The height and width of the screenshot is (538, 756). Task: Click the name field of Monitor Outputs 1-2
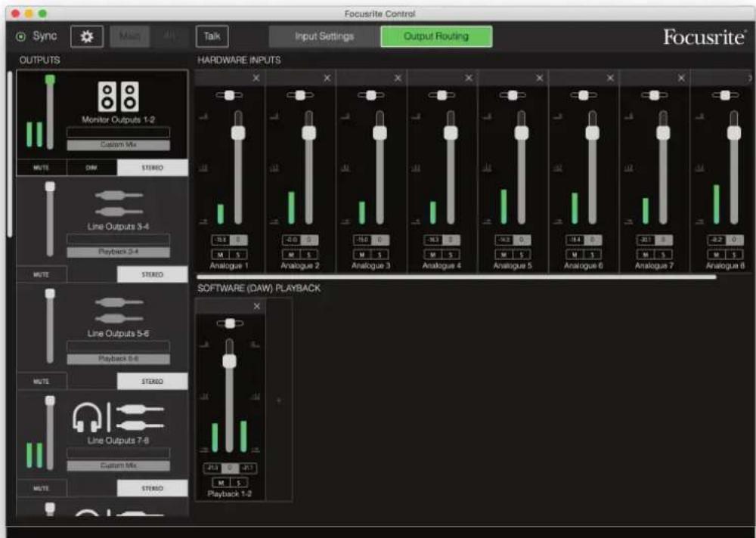click(x=118, y=132)
